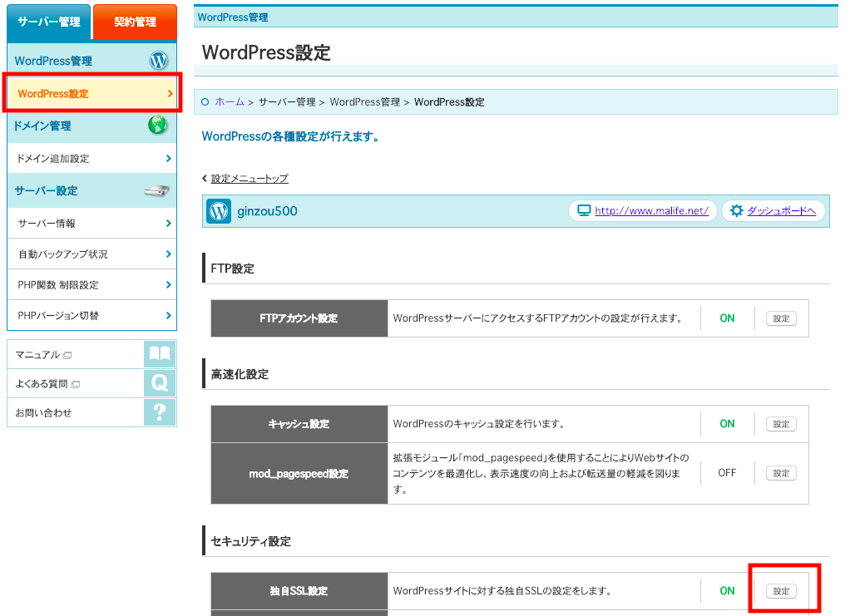Screen dimensions: 850x616
Task: Click the external link icon after よくある質問
Action: coord(76,384)
